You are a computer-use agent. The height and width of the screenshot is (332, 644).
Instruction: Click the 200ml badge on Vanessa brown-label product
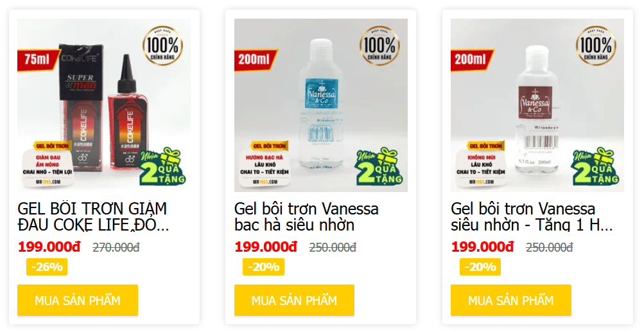[471, 60]
